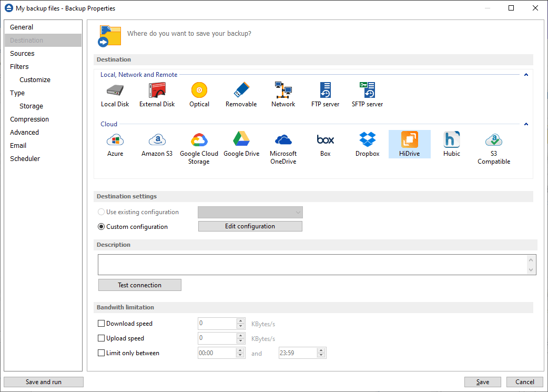Choose Dropbox destination

tap(367, 145)
